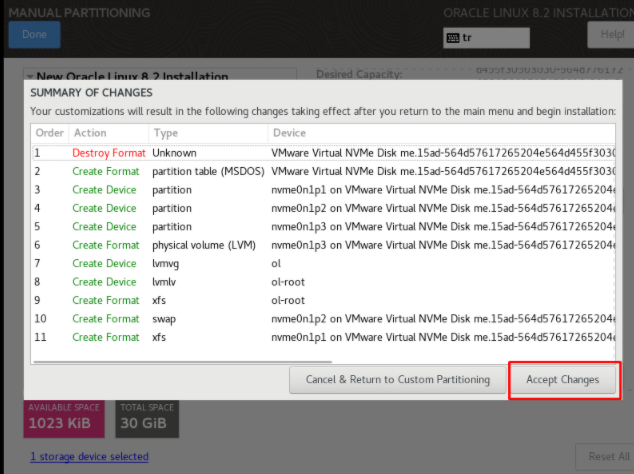The width and height of the screenshot is (634, 474).
Task: Click the 'ol' device cell in row 7
Action: 276,263
